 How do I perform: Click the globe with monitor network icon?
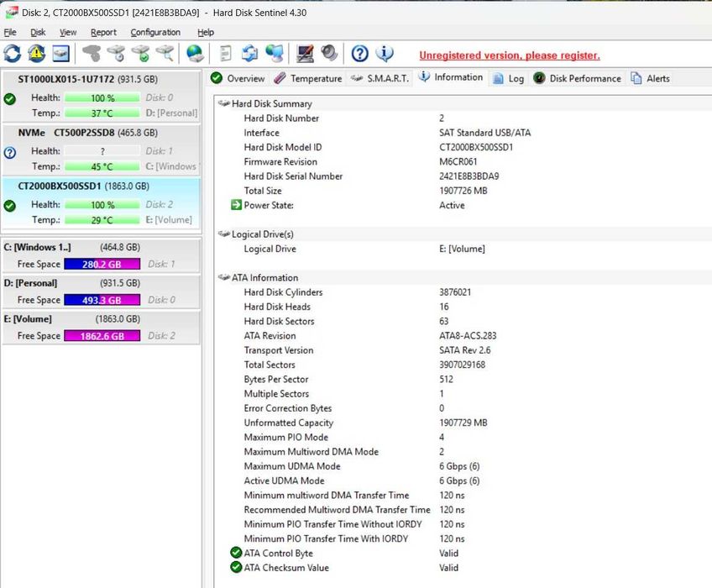[x=275, y=54]
